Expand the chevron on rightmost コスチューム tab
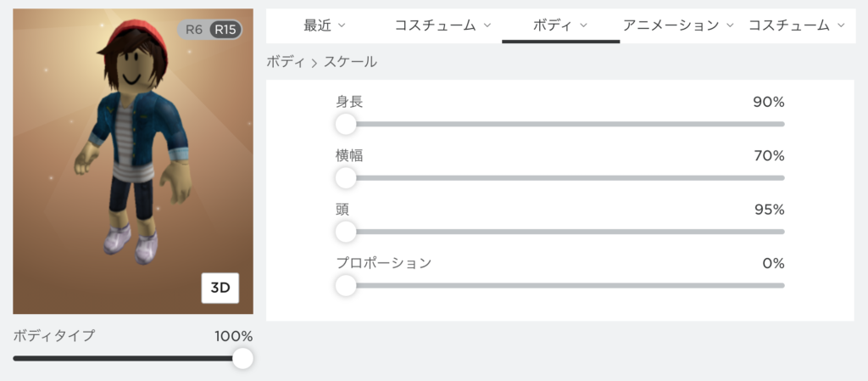Screen dimensions: 868x381 pos(842,25)
